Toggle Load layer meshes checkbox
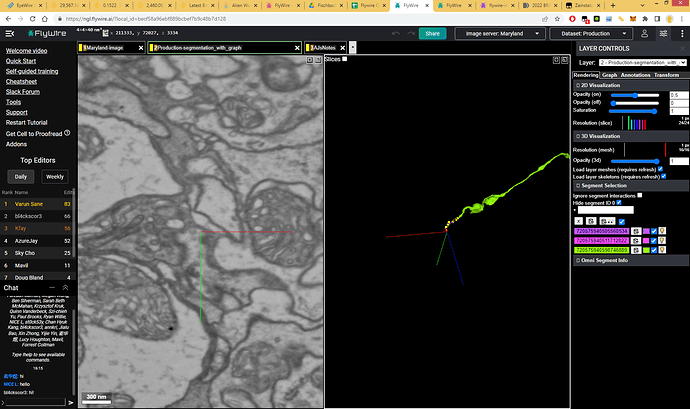The image size is (690, 409). pyautogui.click(x=660, y=169)
